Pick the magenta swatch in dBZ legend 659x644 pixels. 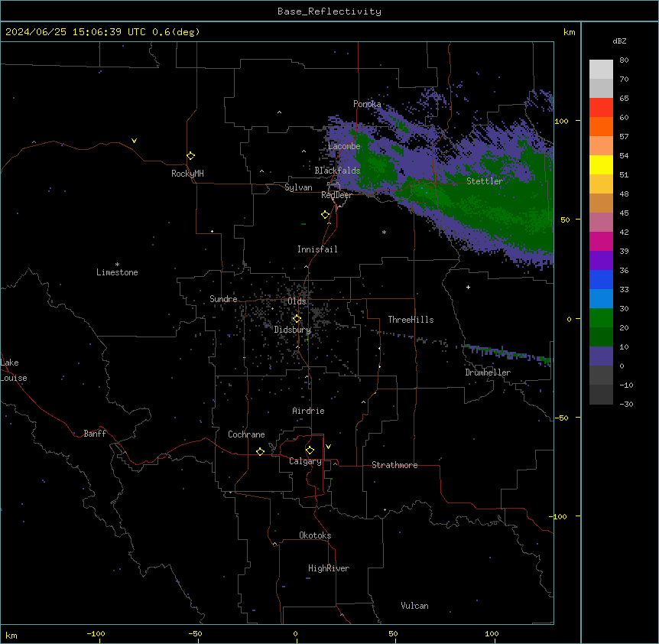[x=601, y=241]
